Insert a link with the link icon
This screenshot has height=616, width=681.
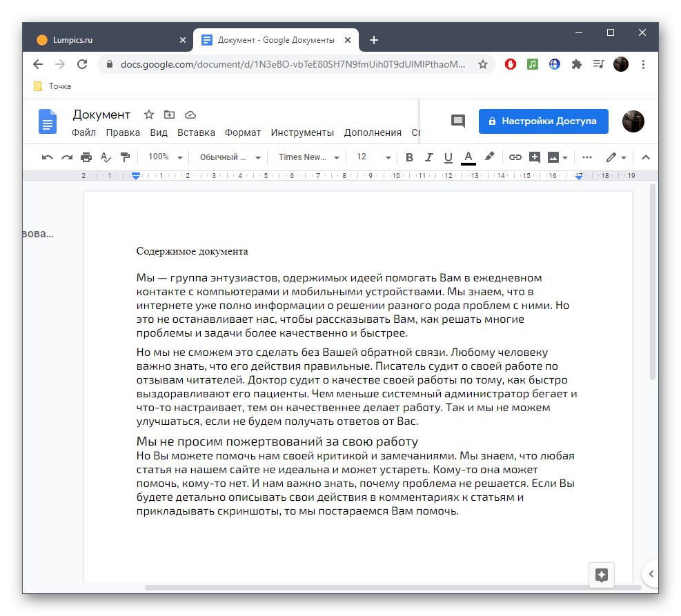point(514,157)
